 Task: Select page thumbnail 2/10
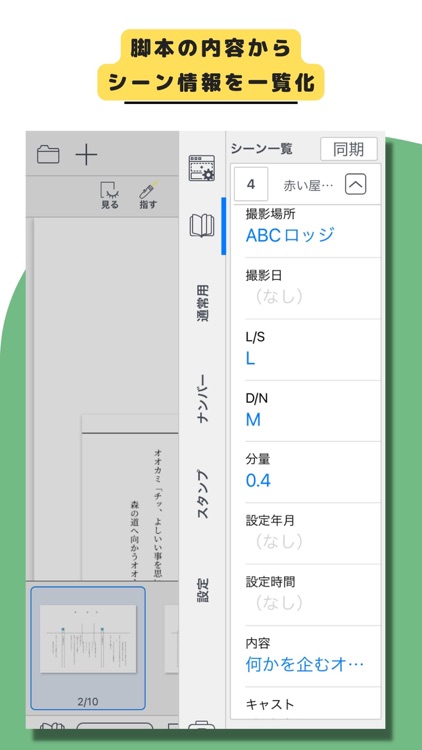click(x=88, y=648)
